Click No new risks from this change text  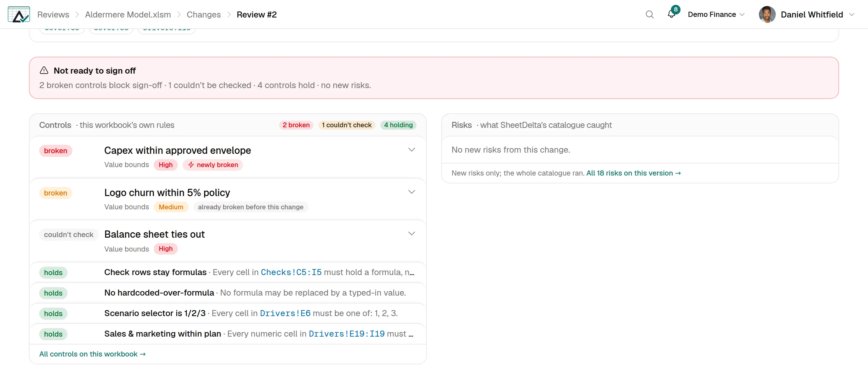(x=511, y=150)
